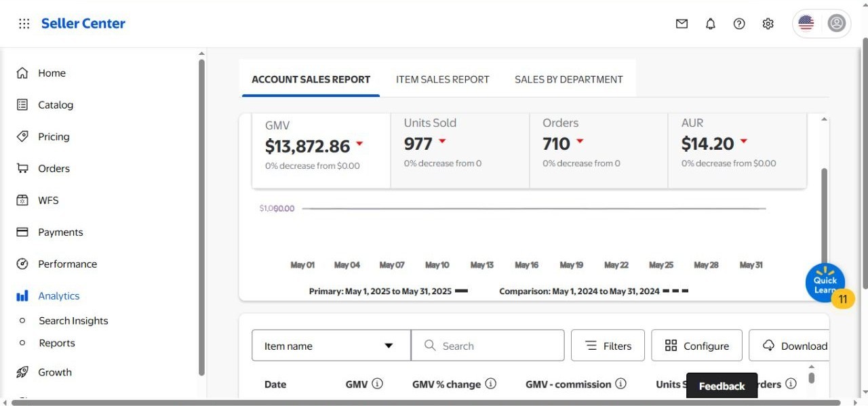This screenshot has height=406, width=868.
Task: Select the US flag country selector
Action: 806,24
